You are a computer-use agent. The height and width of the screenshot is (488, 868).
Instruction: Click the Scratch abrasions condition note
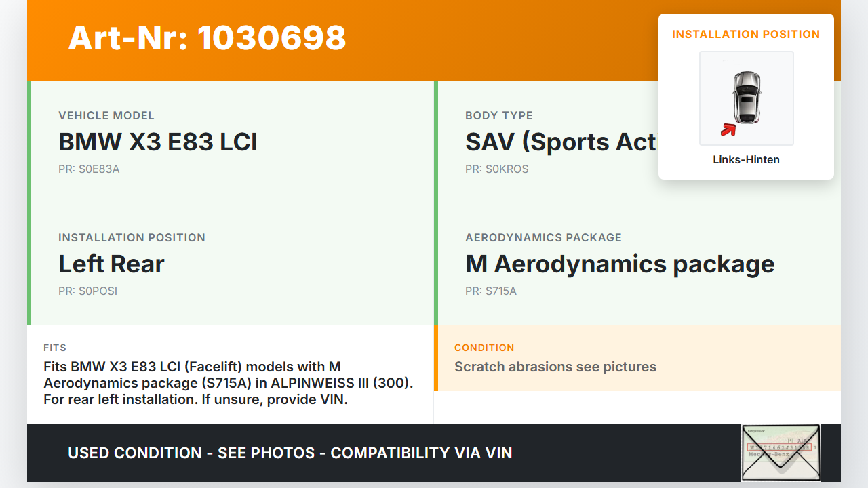coord(555,367)
